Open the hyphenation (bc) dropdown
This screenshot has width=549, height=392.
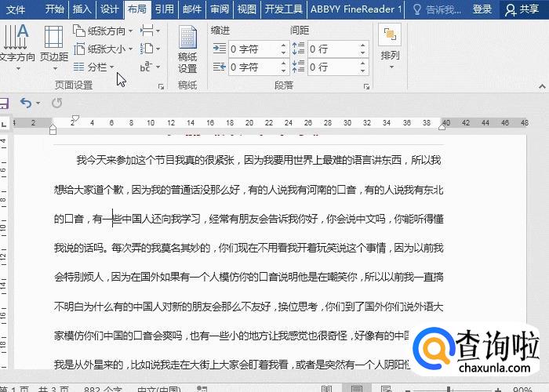click(x=151, y=67)
